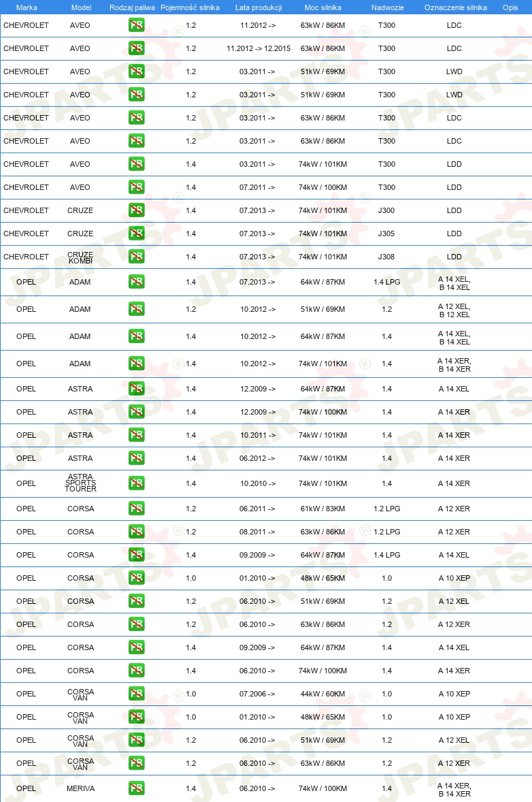Select the ASTRA SPORTS TOURER model cell
Image resolution: width=532 pixels, height=802 pixels.
click(80, 483)
